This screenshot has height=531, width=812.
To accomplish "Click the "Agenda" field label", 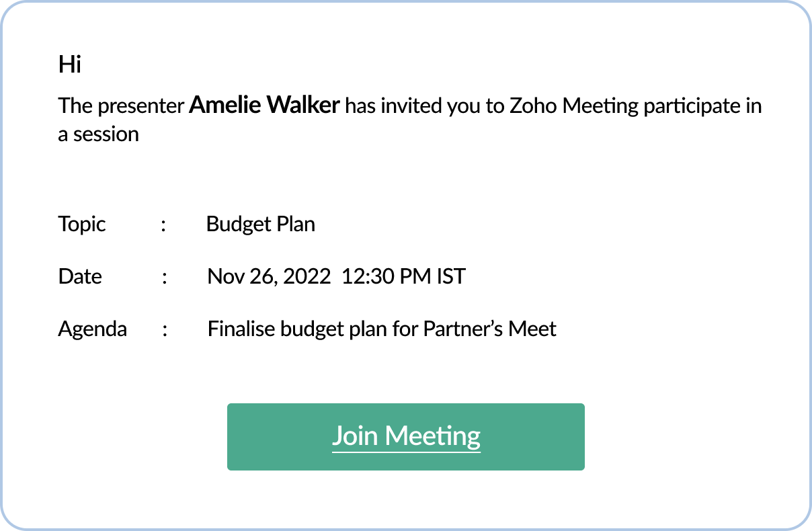I will click(x=93, y=329).
